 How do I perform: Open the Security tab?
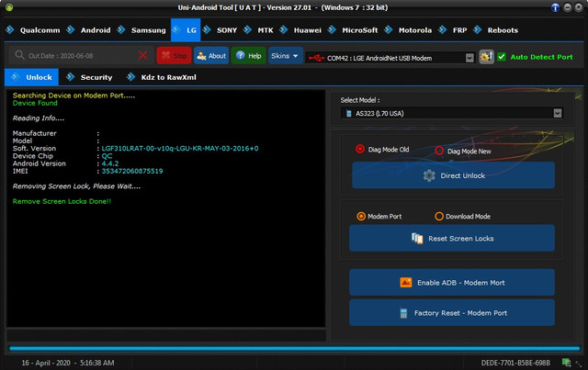click(96, 77)
